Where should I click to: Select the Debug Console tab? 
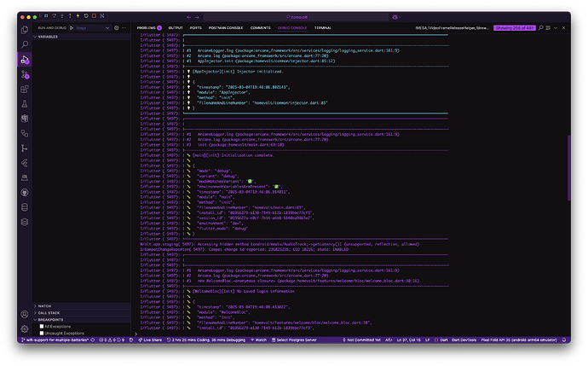(292, 28)
